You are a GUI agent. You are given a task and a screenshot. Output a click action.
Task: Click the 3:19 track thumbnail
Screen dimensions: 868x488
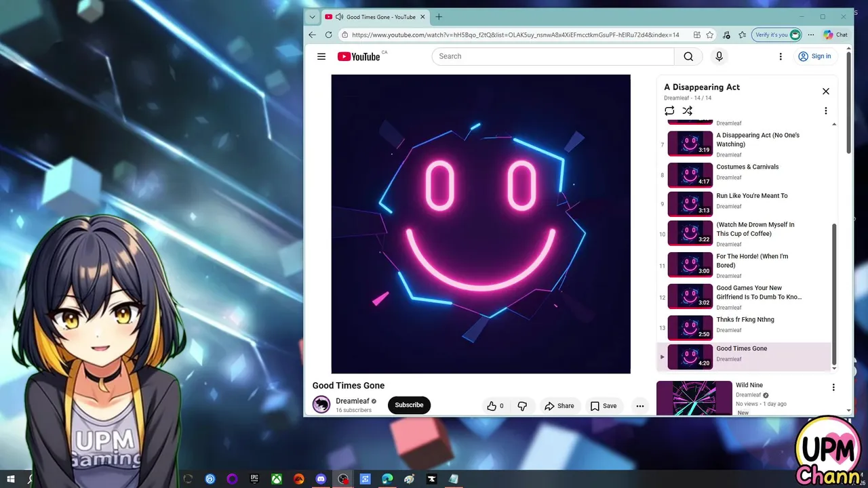690,144
